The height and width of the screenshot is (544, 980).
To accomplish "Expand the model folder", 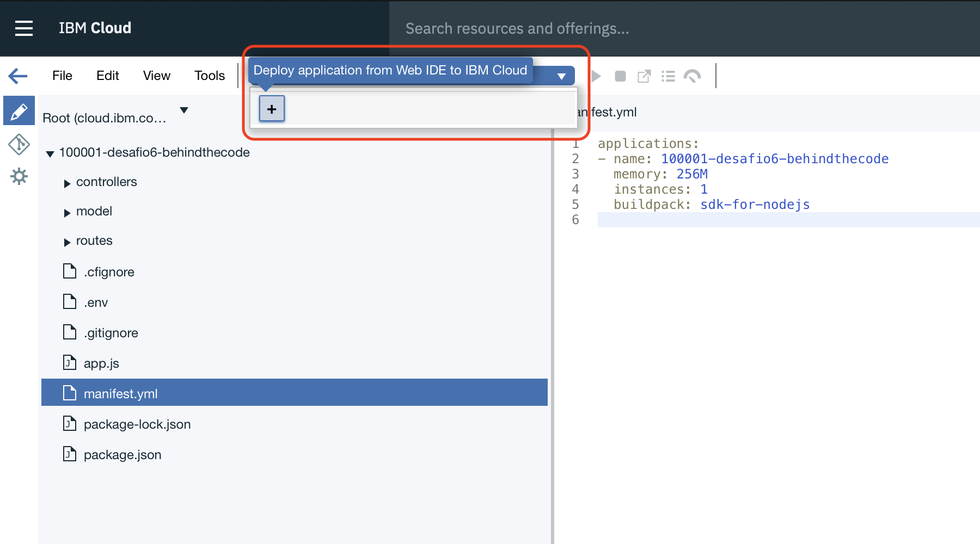I will coord(67,213).
